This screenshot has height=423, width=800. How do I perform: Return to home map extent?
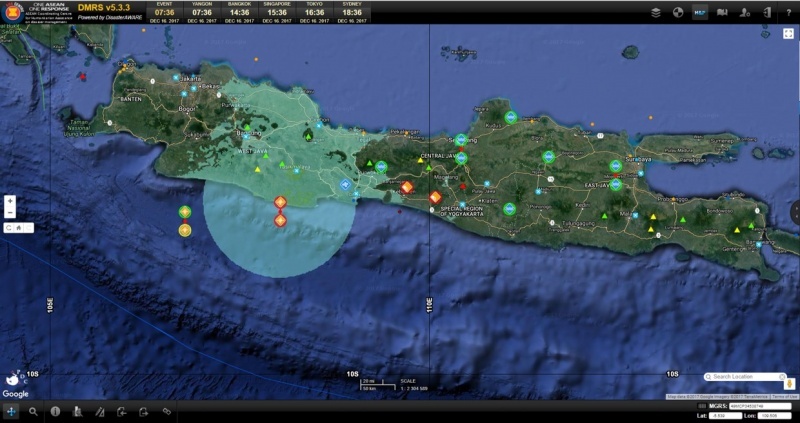(19, 228)
